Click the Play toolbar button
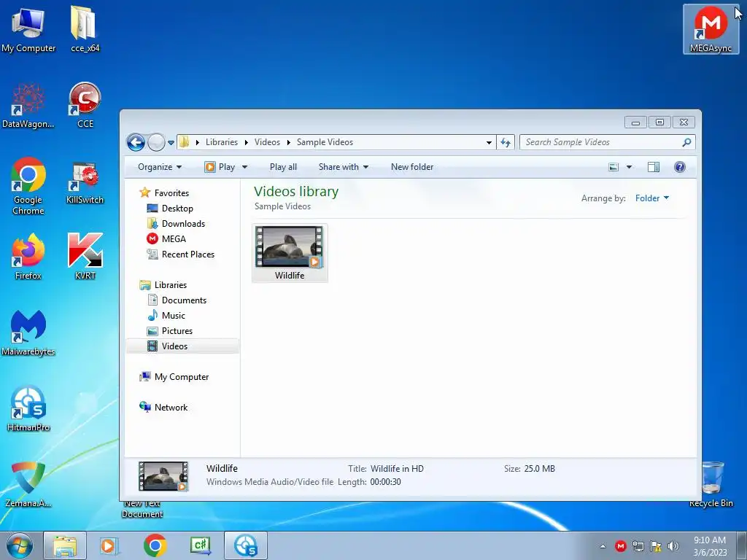747x560 pixels. coord(220,167)
